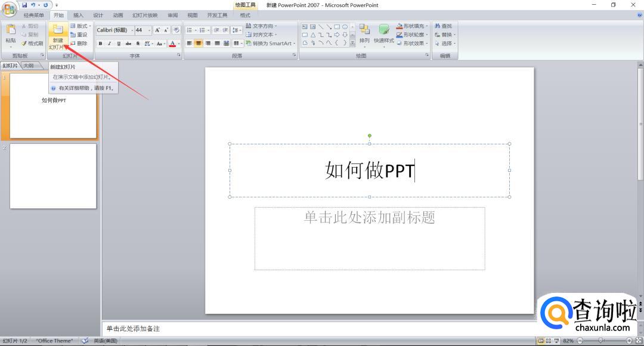
Task: Select the oval shape in gallery
Action: tap(345, 27)
